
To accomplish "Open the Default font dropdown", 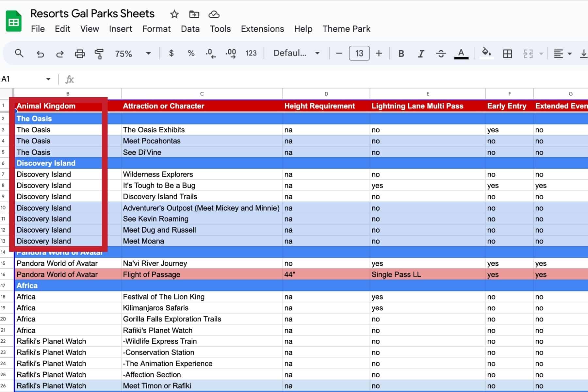I will pyautogui.click(x=296, y=53).
